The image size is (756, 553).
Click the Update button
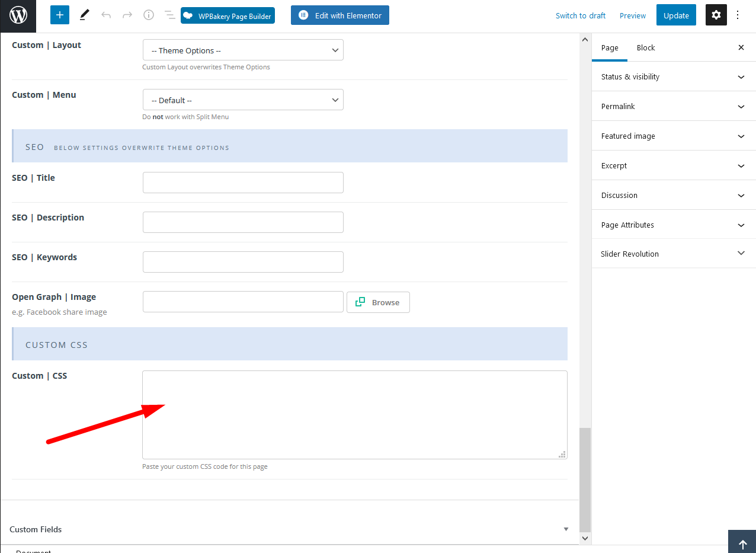(x=676, y=15)
